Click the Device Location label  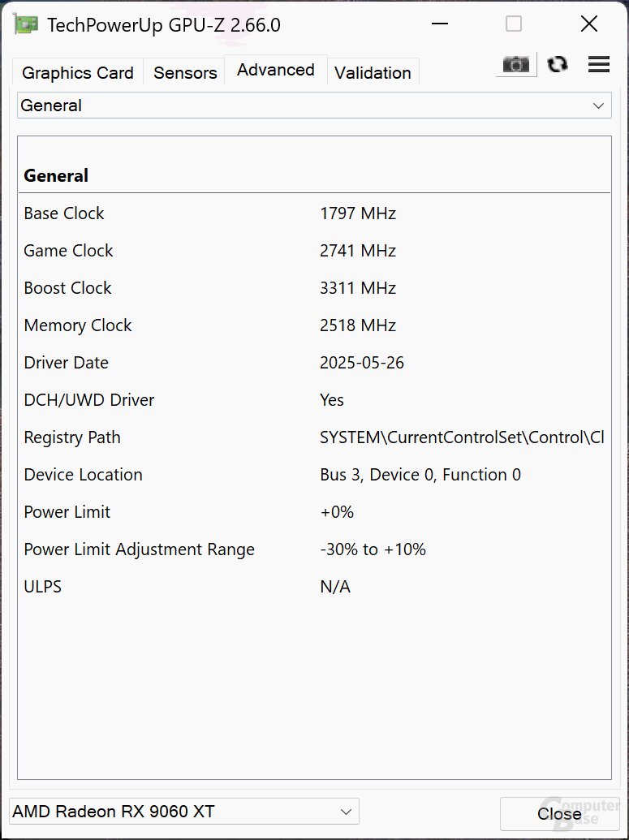click(83, 475)
